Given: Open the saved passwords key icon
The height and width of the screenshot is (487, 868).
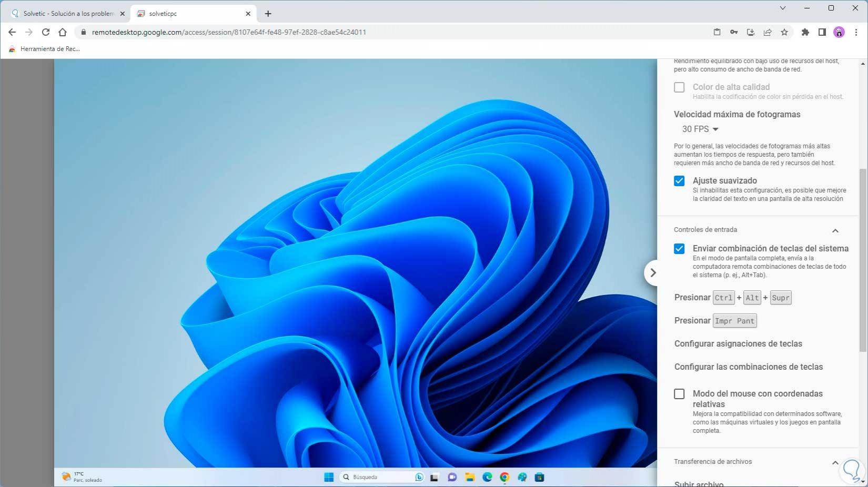Looking at the screenshot, I should click(734, 32).
